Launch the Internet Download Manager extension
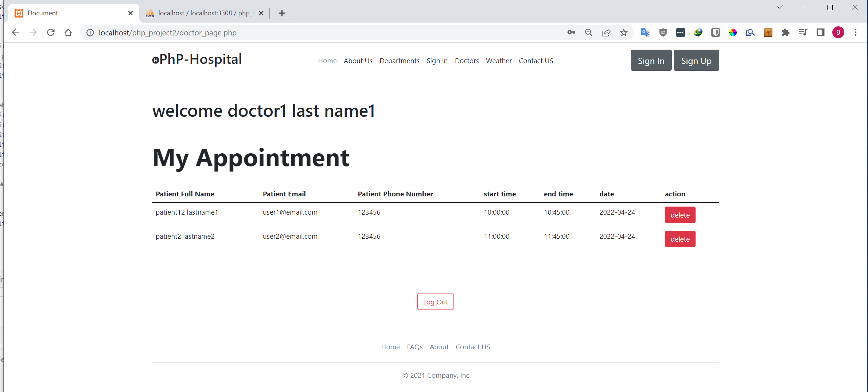 (698, 32)
